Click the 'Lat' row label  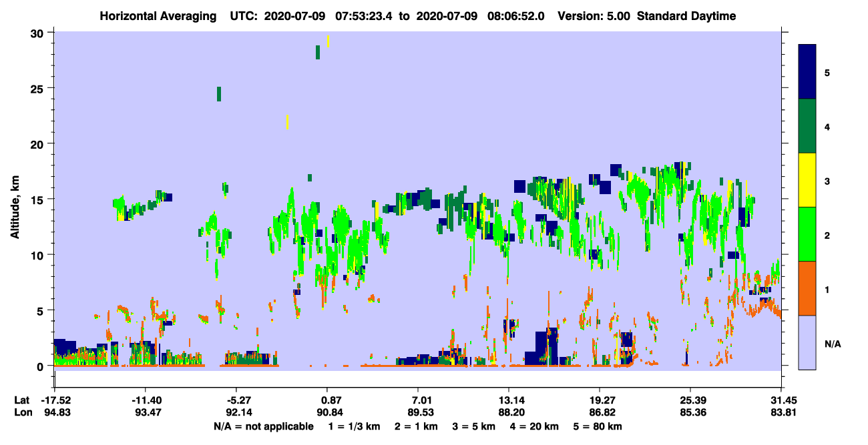coord(22,400)
